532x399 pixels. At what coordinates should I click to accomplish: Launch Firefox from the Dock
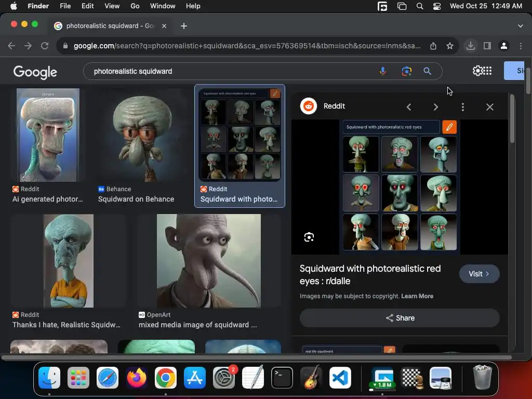click(x=137, y=378)
